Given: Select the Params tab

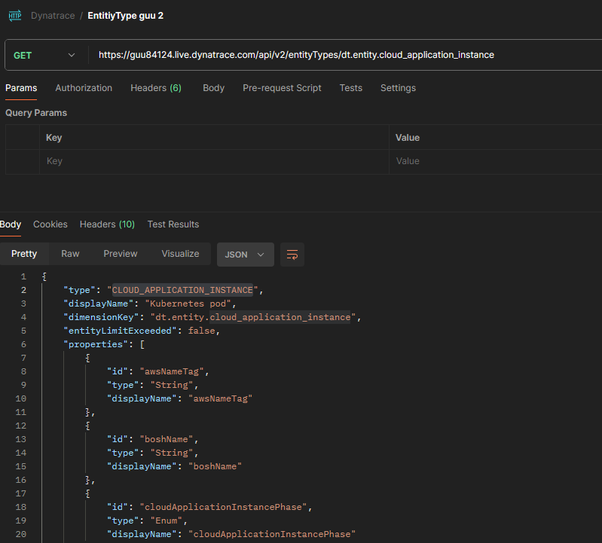Looking at the screenshot, I should coord(21,88).
